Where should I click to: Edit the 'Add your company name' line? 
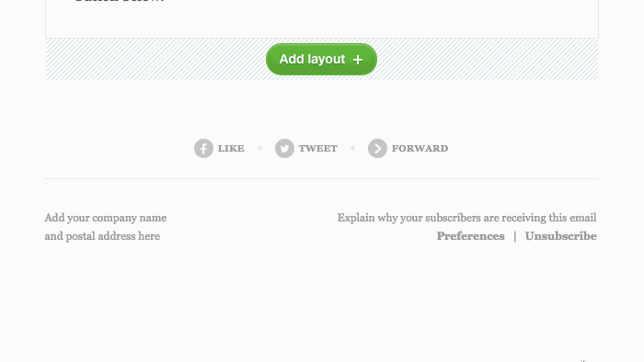pyautogui.click(x=106, y=218)
